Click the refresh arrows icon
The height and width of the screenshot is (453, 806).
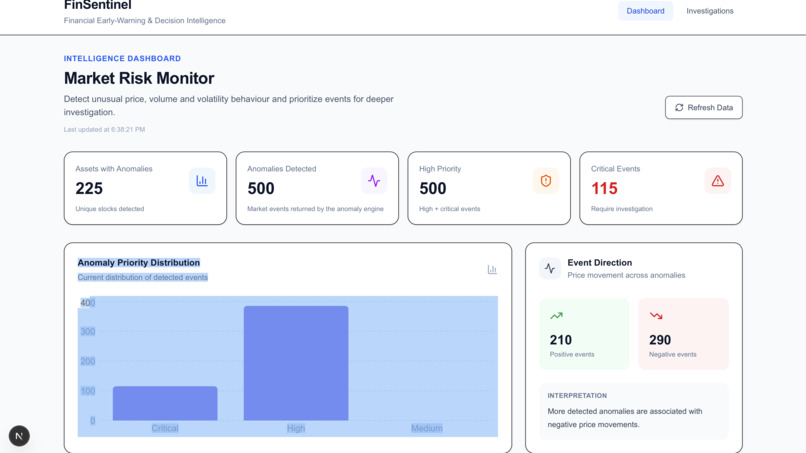coord(679,107)
